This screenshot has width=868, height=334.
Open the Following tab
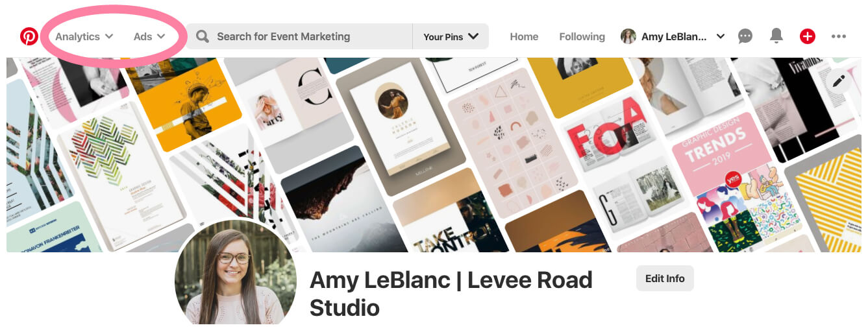582,37
